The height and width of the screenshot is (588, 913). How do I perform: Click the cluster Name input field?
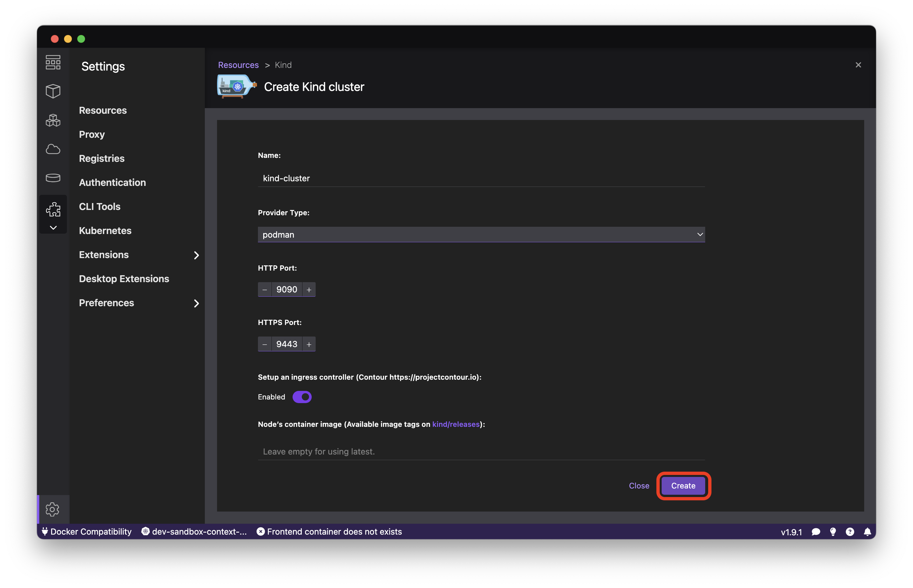[x=481, y=178]
